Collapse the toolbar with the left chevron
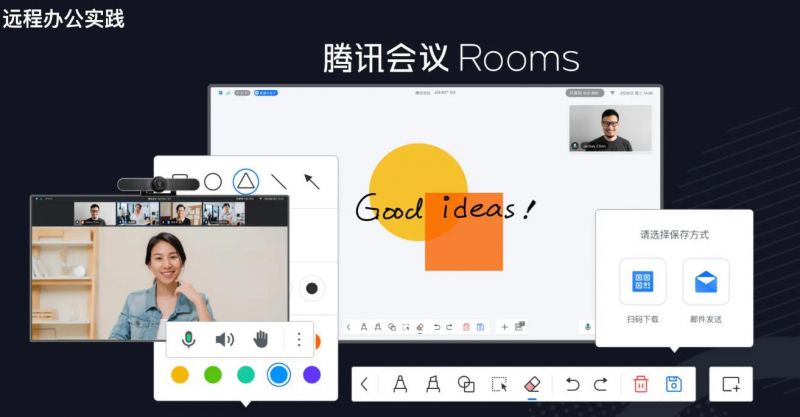The width and height of the screenshot is (800, 417). [x=365, y=384]
